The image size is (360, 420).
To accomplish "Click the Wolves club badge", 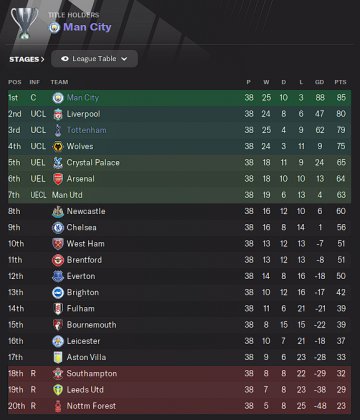I will pos(58,146).
